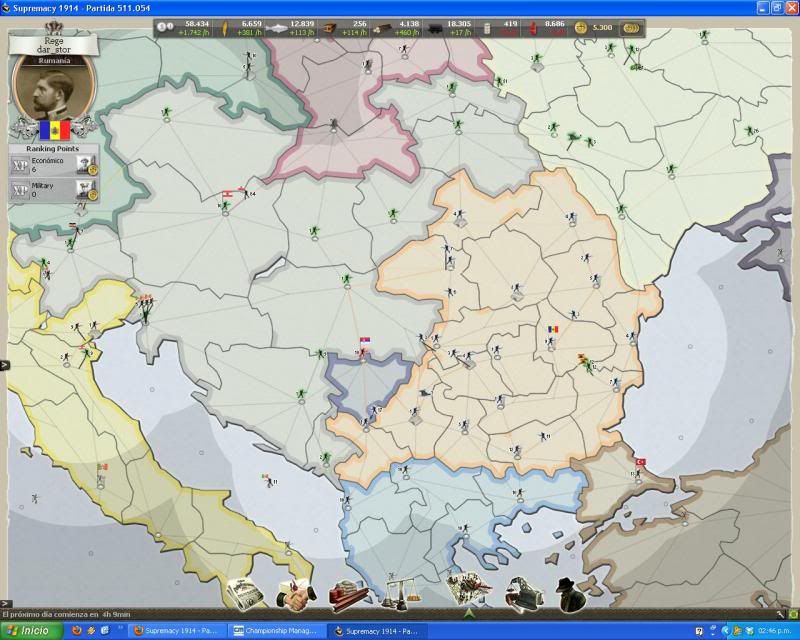Screen dimensions: 800x640
Task: Click the green game-bar icon at right edge
Action: pos(793,614)
